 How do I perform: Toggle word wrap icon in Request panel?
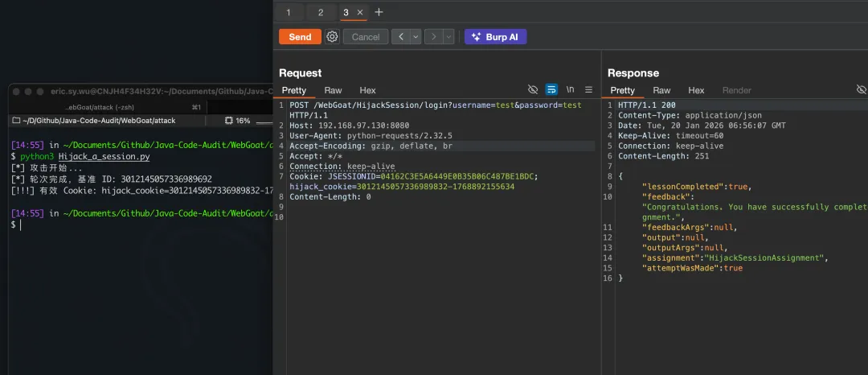551,90
